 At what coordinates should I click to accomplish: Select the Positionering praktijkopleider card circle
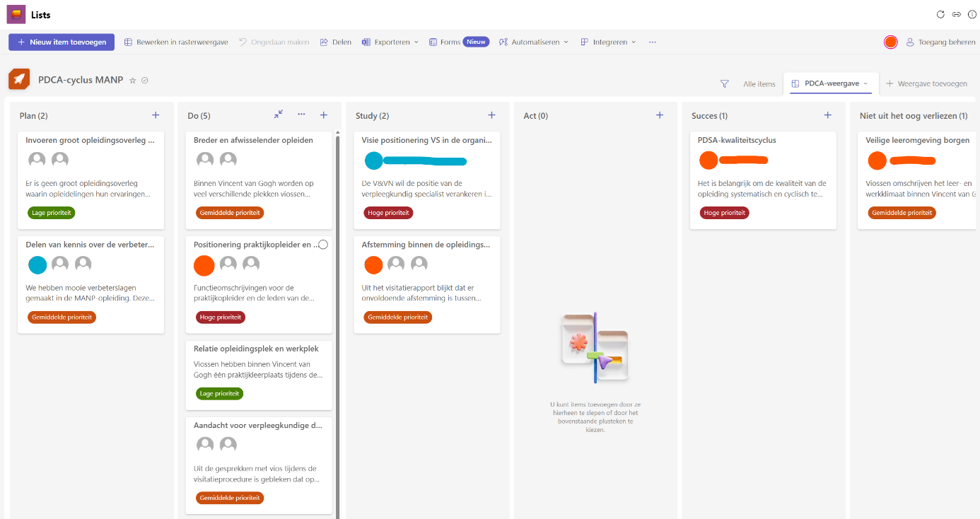pos(323,244)
